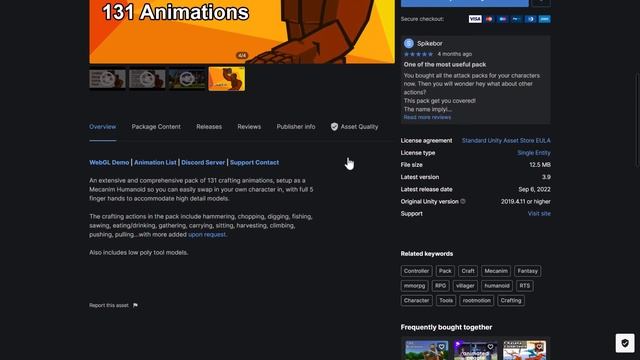Follow the Discord Server link

(203, 162)
